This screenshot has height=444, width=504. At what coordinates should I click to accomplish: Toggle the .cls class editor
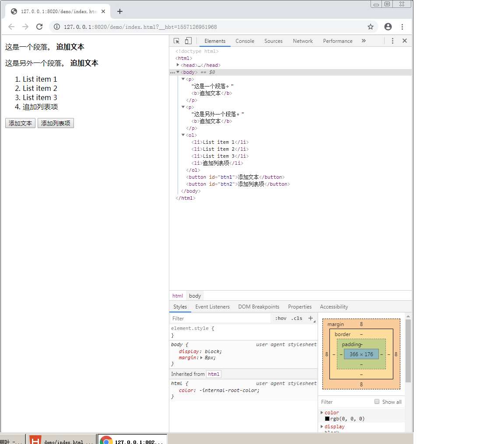(297, 319)
